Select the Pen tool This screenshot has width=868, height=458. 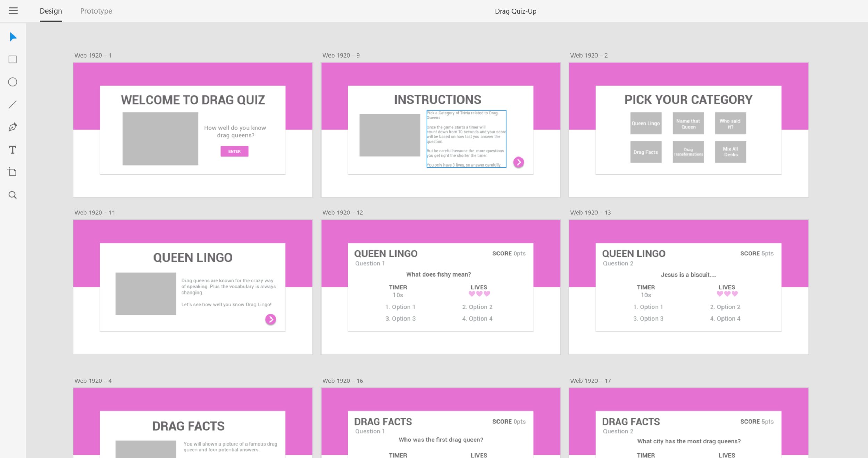click(x=13, y=127)
